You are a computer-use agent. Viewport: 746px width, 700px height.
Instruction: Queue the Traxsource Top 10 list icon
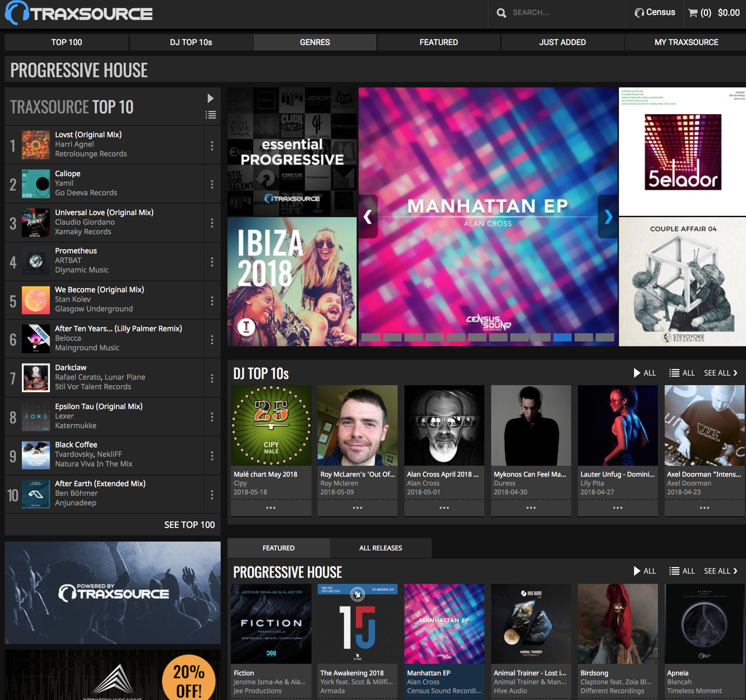point(210,115)
